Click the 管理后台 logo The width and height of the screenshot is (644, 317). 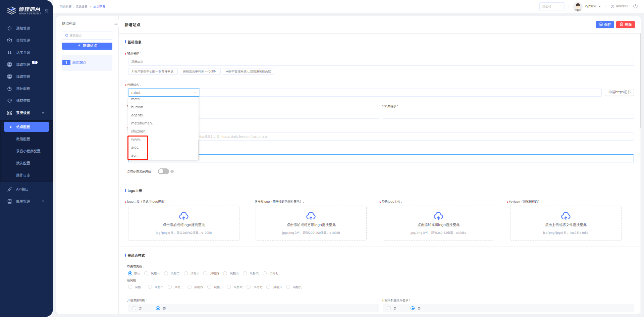(24, 10)
